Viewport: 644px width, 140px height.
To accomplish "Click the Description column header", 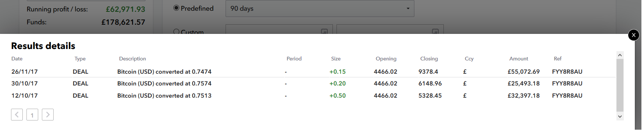I will click(x=132, y=59).
